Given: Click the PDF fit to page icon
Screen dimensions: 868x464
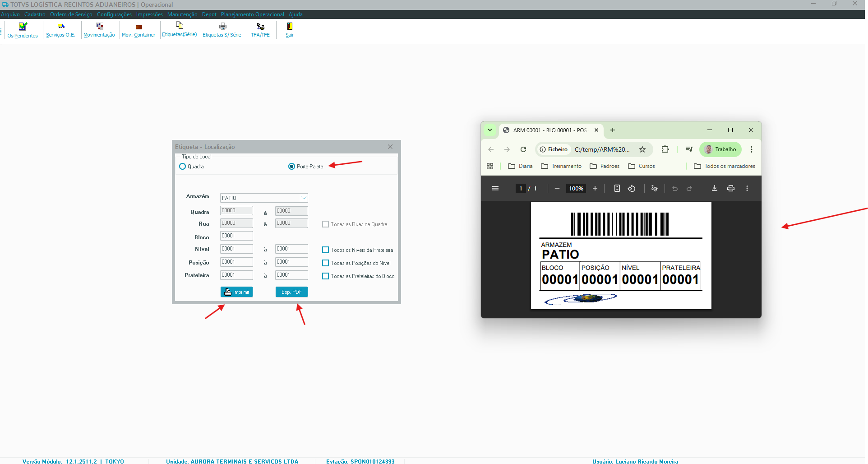Looking at the screenshot, I should pos(617,188).
